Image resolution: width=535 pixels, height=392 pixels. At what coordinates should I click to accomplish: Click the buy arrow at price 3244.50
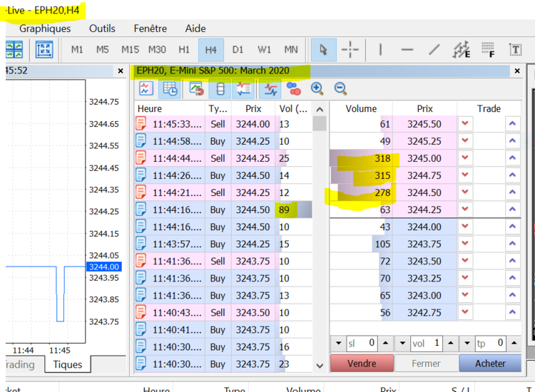511,192
